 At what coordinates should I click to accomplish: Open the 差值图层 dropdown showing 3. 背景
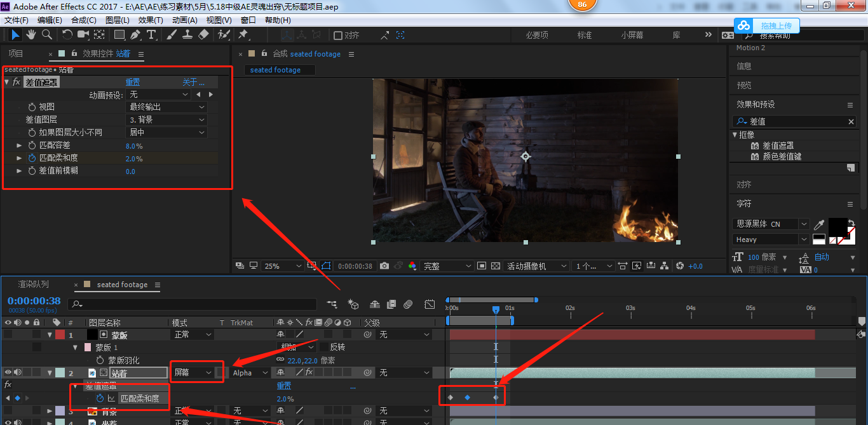tap(168, 120)
